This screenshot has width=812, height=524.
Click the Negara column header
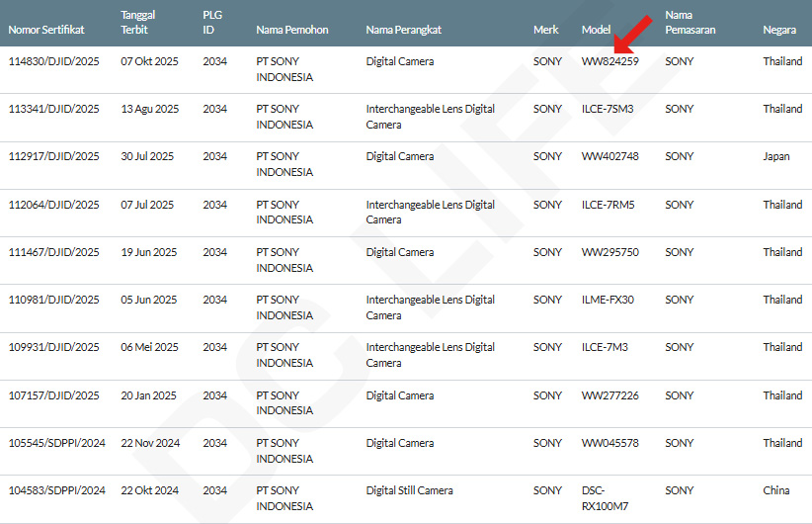tap(779, 30)
